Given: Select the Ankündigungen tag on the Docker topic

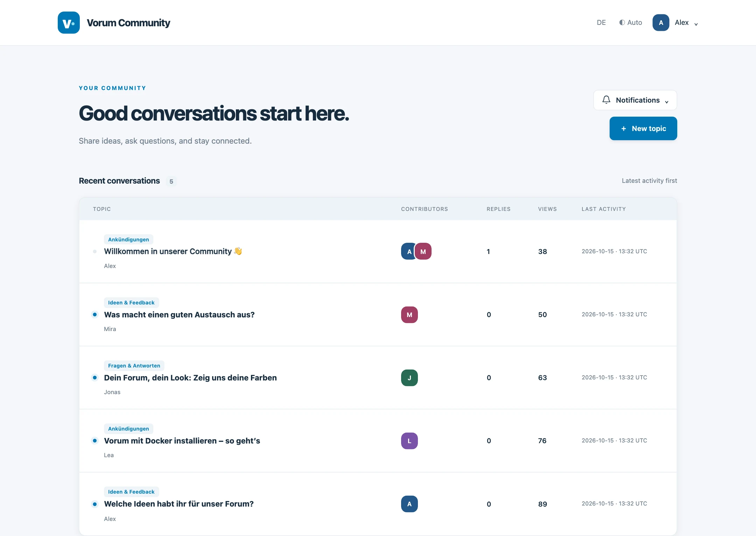Looking at the screenshot, I should (128, 429).
